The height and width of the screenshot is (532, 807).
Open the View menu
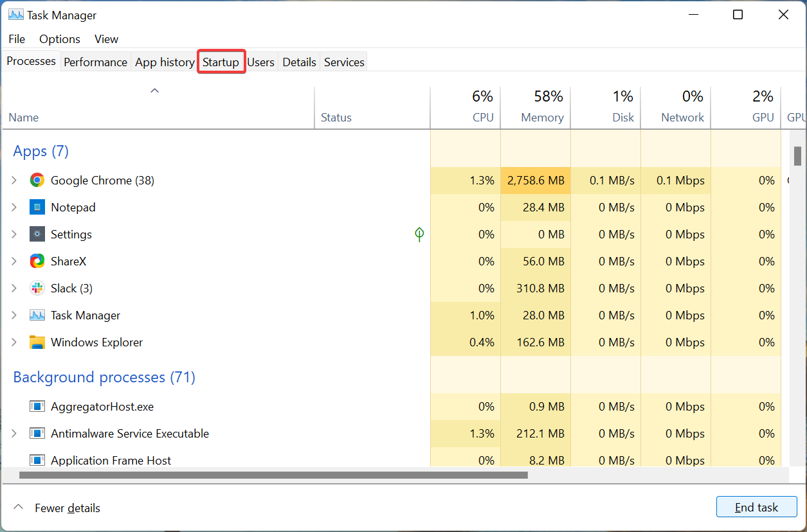105,39
